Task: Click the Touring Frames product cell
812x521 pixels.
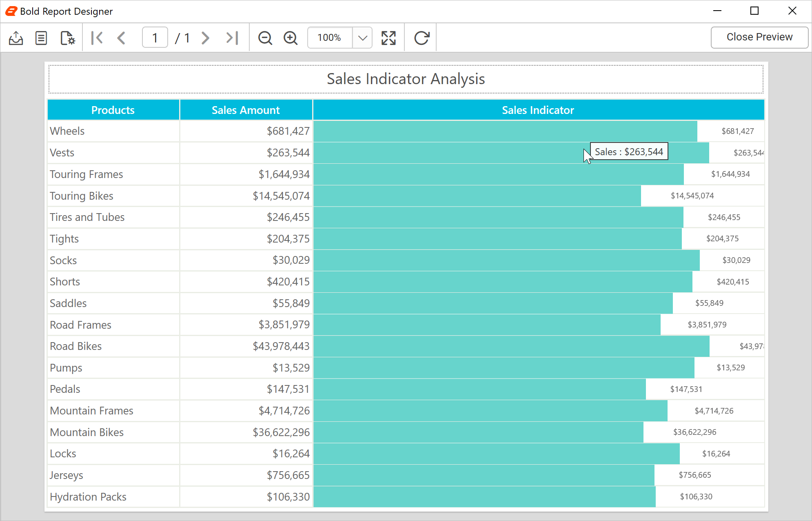Action: coord(113,174)
